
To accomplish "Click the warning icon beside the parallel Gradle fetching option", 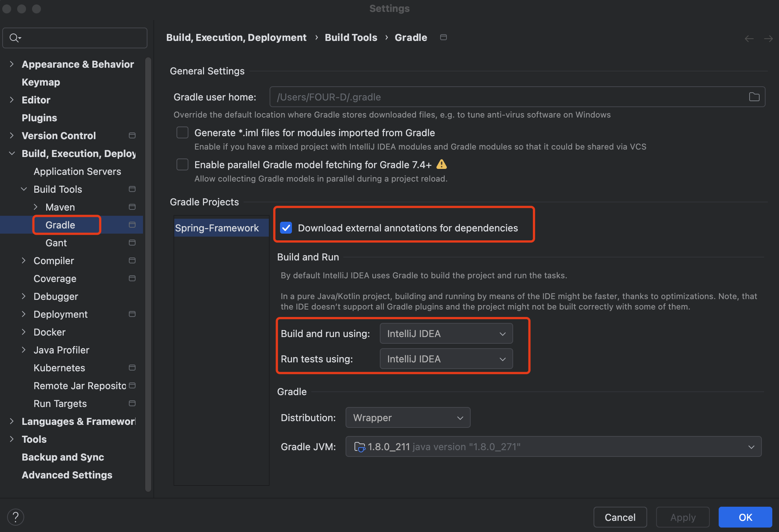I will (441, 164).
